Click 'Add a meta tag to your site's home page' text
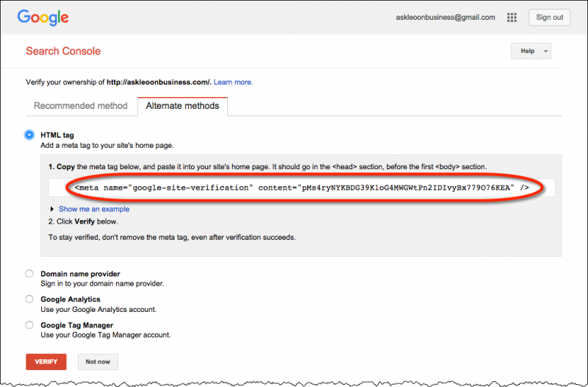Screen dimensions: 588x387 (x=107, y=145)
